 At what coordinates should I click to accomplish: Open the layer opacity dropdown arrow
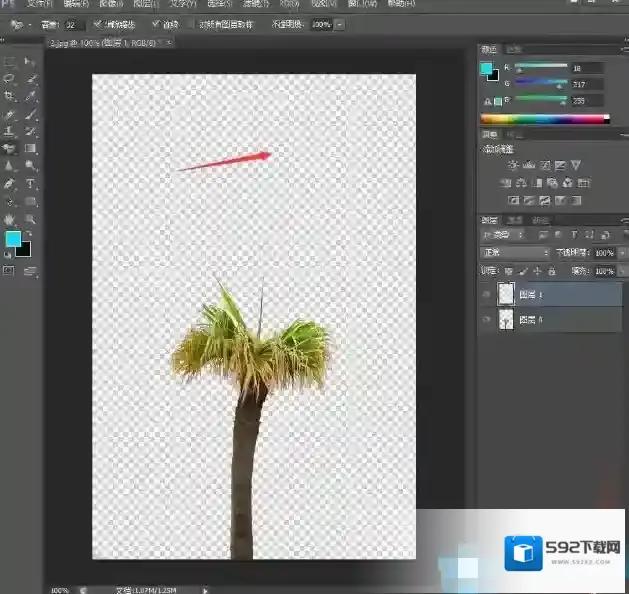click(x=622, y=253)
